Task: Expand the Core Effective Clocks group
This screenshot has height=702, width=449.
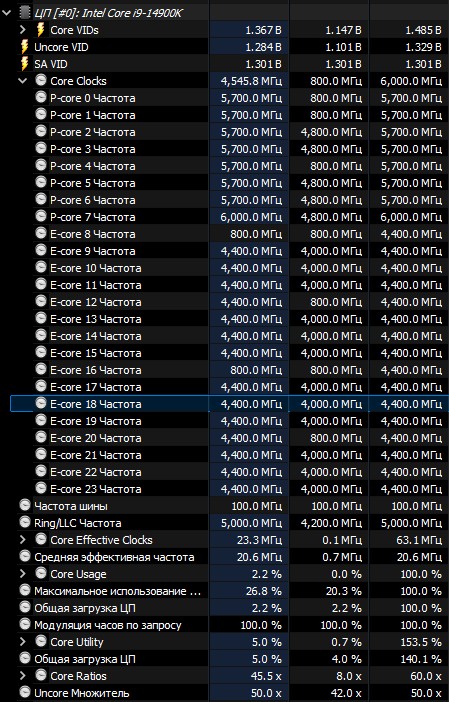Action: (x=23, y=540)
